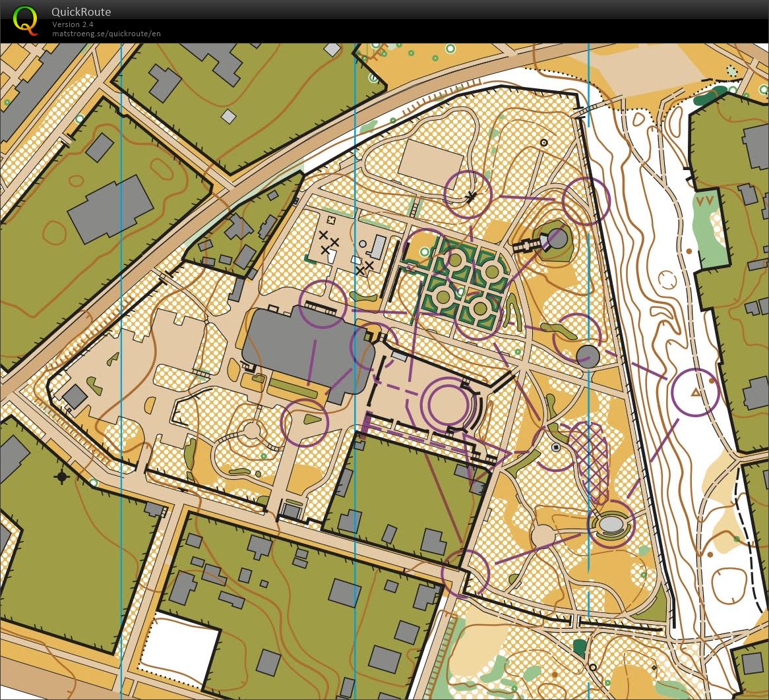Click the Version 2.4 label

click(73, 24)
